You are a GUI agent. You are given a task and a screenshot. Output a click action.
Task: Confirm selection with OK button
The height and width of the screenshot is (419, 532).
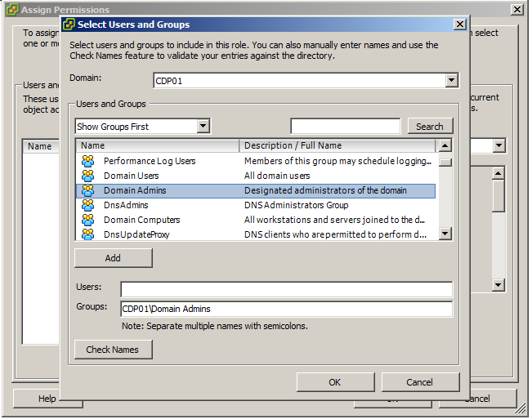coord(334,382)
